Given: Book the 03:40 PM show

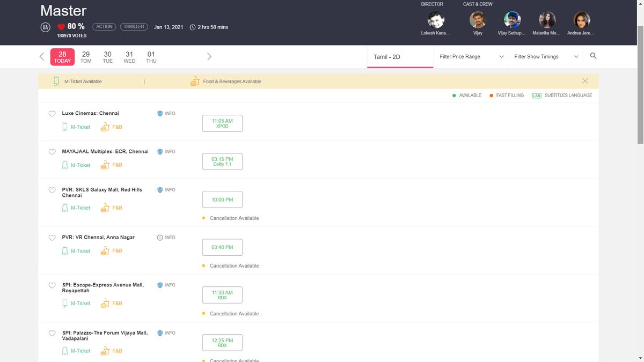Looking at the screenshot, I should (x=222, y=247).
